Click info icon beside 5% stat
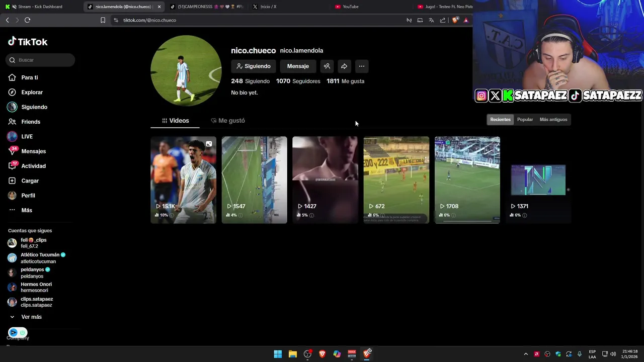The image size is (644, 362). click(311, 215)
